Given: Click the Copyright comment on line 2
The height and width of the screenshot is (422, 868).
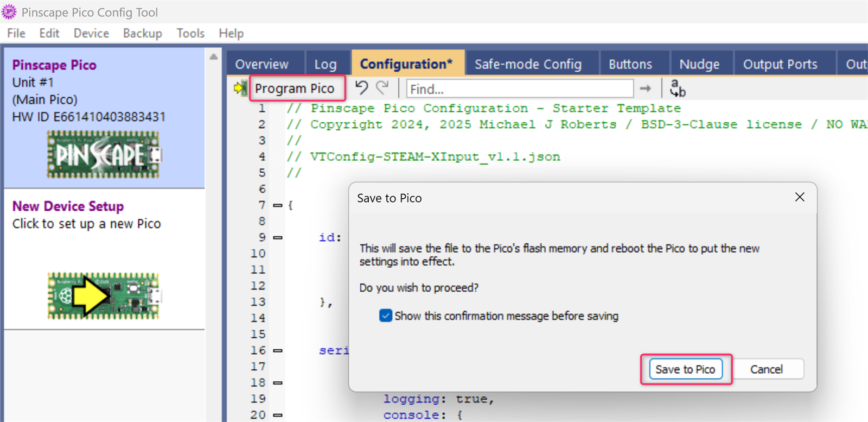Looking at the screenshot, I should [577, 124].
